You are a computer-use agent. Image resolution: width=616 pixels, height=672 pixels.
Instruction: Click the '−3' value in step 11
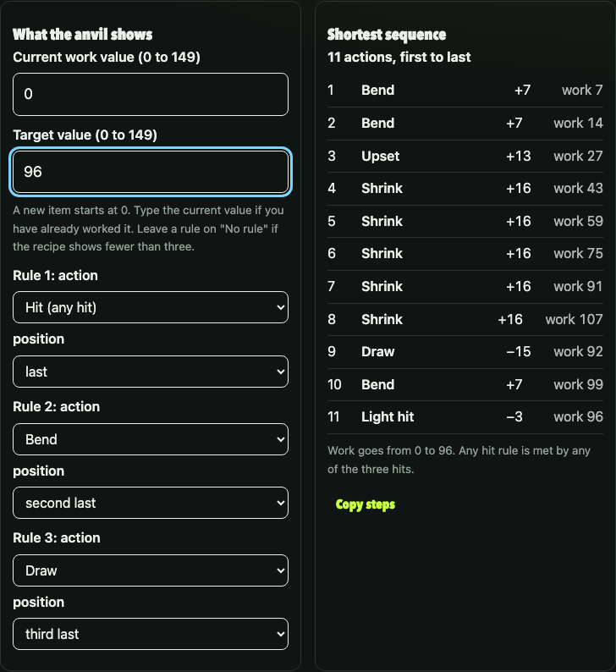[514, 416]
